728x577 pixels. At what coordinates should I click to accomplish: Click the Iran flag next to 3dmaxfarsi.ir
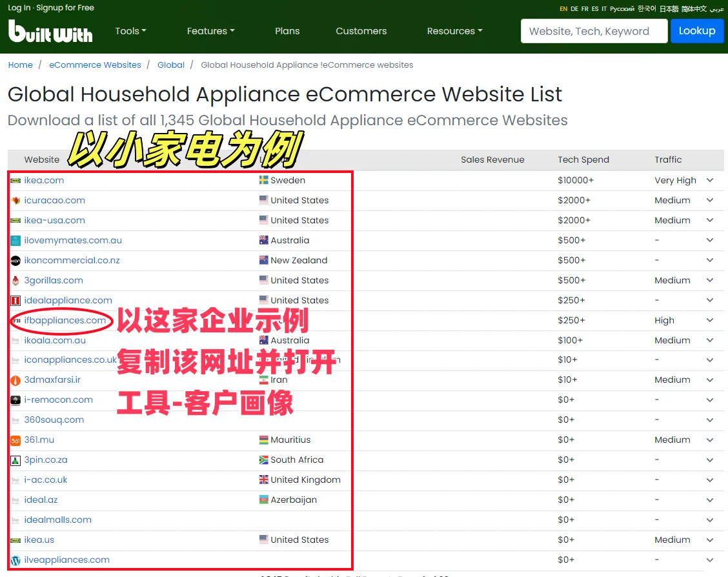263,380
